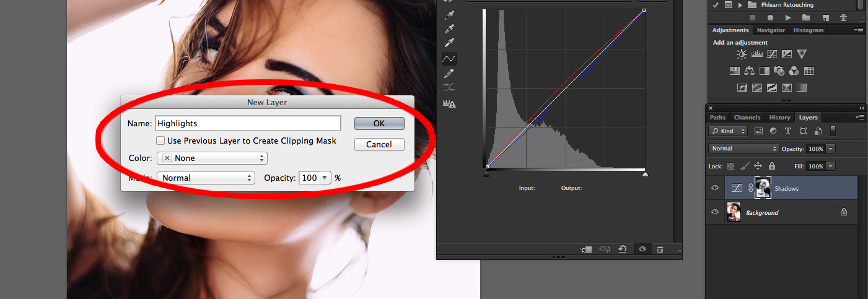Add Exposure adjustment
868x299 pixels.
click(787, 54)
